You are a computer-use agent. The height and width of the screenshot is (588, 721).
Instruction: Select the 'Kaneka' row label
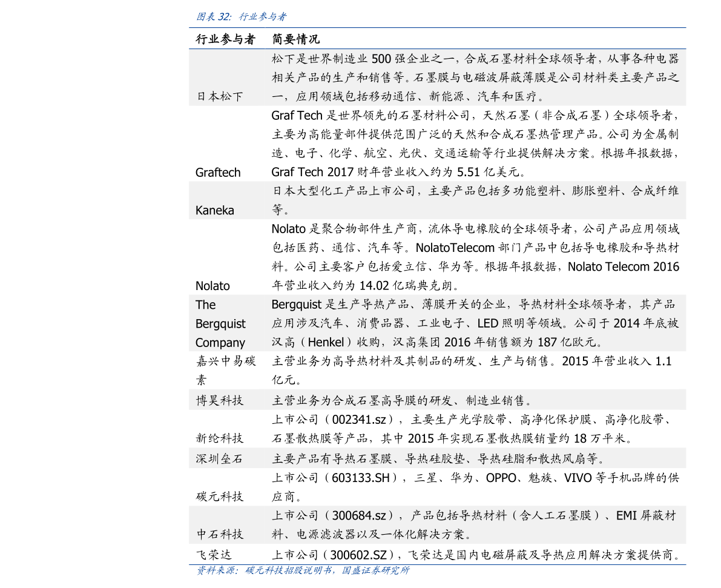pos(215,210)
